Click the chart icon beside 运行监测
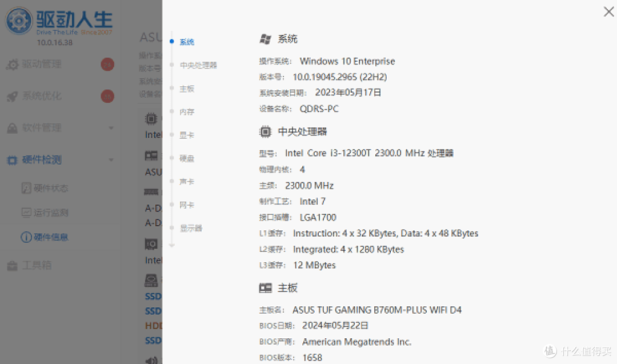This screenshot has height=364, width=617. 26,213
